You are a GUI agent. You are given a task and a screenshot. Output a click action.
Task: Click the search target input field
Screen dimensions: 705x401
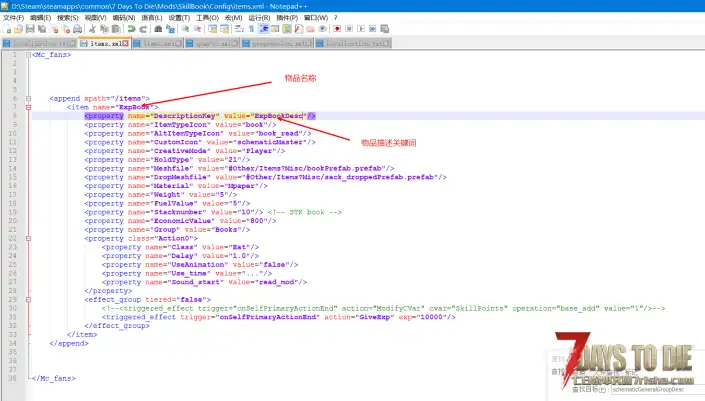pos(657,390)
